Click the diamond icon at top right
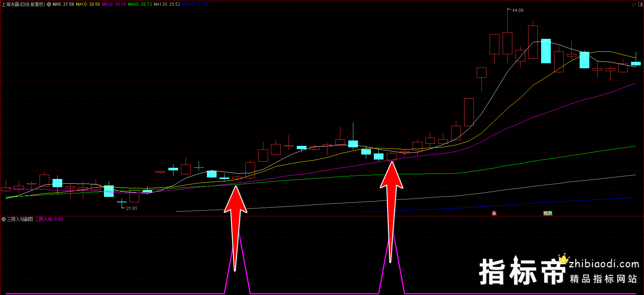Image resolution: width=644 pixels, height=295 pixels. tap(634, 4)
